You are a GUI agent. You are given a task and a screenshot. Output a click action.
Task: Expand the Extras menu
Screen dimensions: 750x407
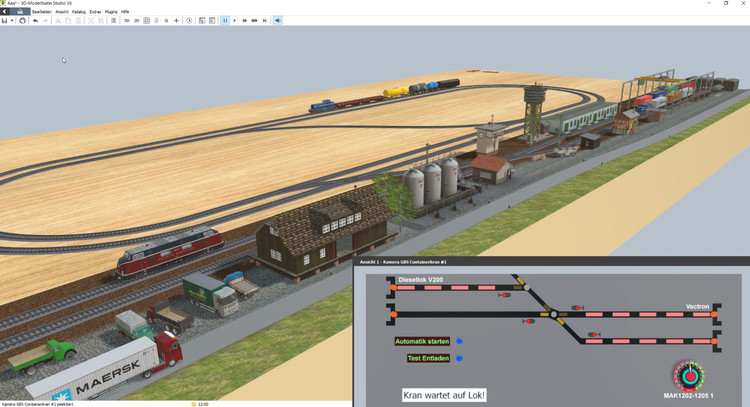[95, 11]
